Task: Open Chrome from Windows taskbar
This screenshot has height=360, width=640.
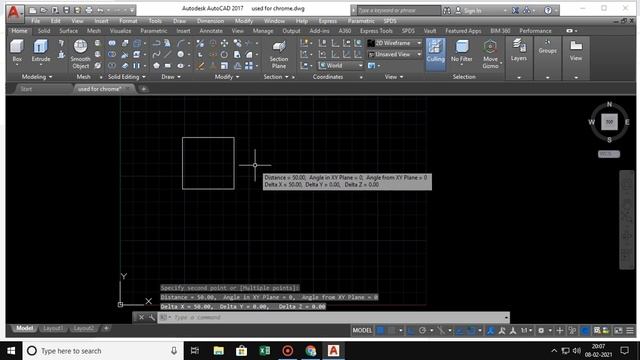Action: [x=311, y=351]
